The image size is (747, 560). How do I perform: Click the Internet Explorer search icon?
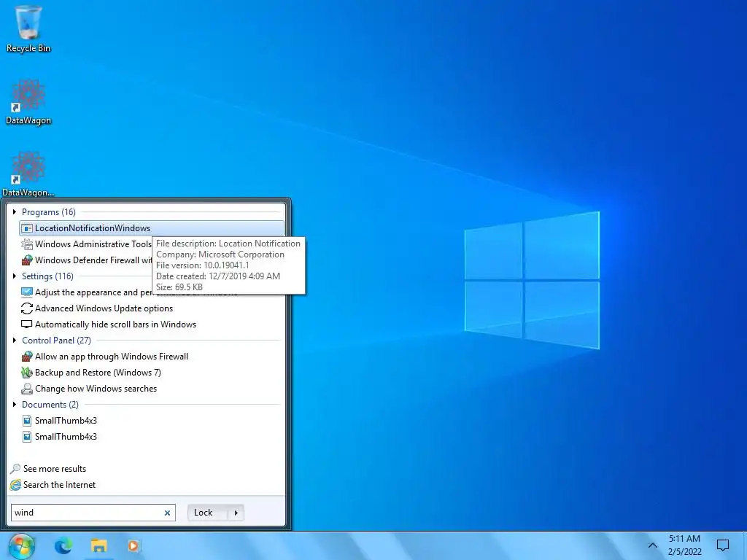coord(16,485)
